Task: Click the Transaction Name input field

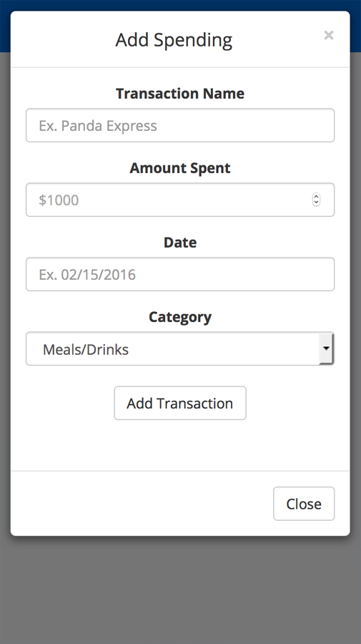Action: coord(180,125)
